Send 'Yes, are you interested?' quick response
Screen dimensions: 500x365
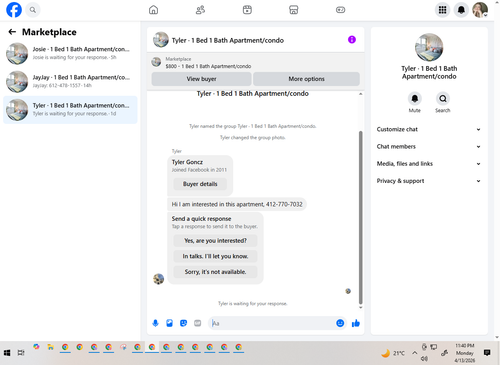(x=215, y=241)
